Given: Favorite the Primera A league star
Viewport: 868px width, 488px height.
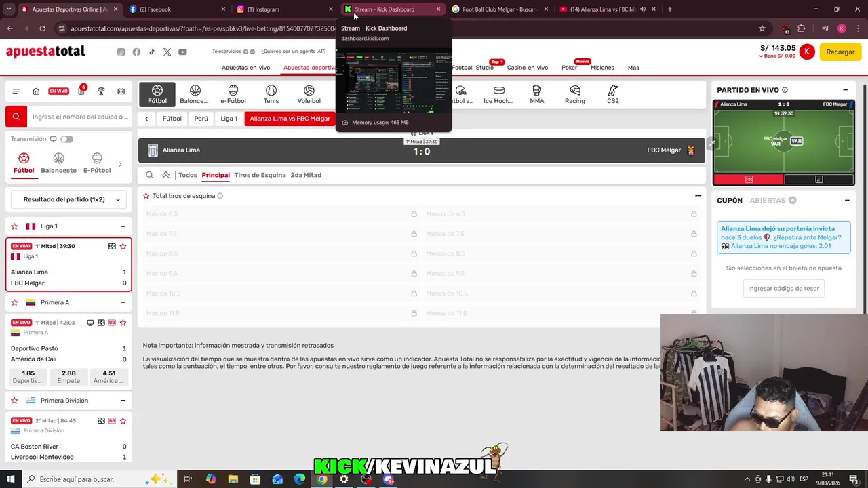Looking at the screenshot, I should pyautogui.click(x=14, y=302).
